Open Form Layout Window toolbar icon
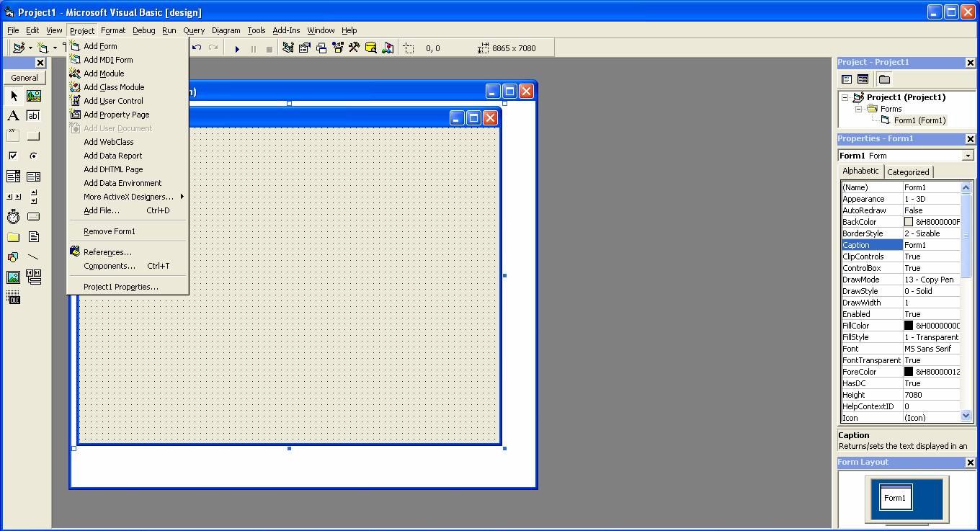The width and height of the screenshot is (980, 531). (321, 48)
